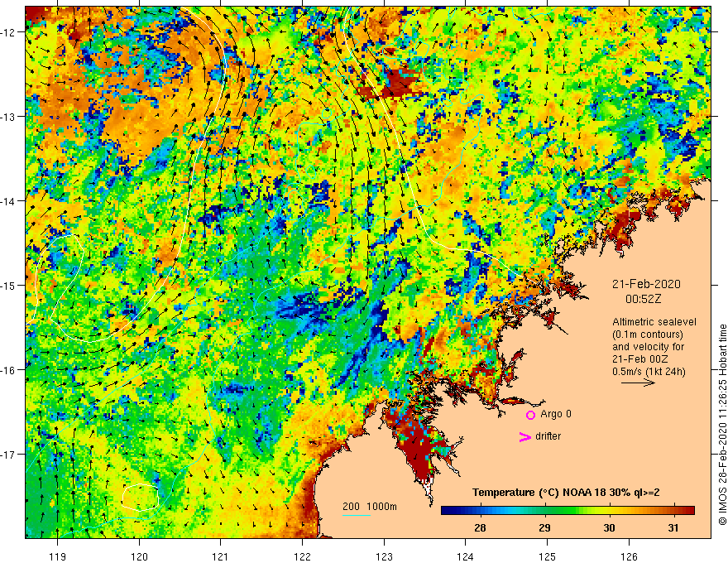Click the '200' depth legend label
Image resolution: width=728 pixels, height=563 pixels.
[x=351, y=507]
